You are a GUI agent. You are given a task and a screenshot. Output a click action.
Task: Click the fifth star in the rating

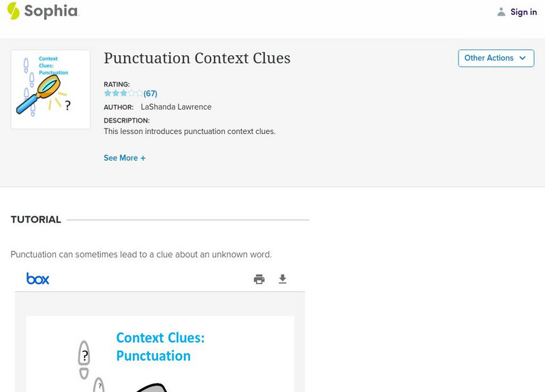click(x=140, y=93)
